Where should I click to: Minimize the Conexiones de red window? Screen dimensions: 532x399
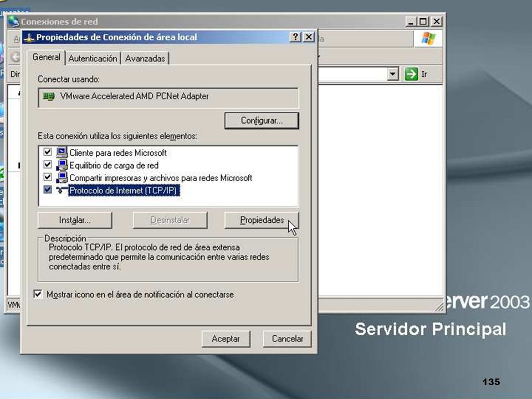pyautogui.click(x=411, y=22)
